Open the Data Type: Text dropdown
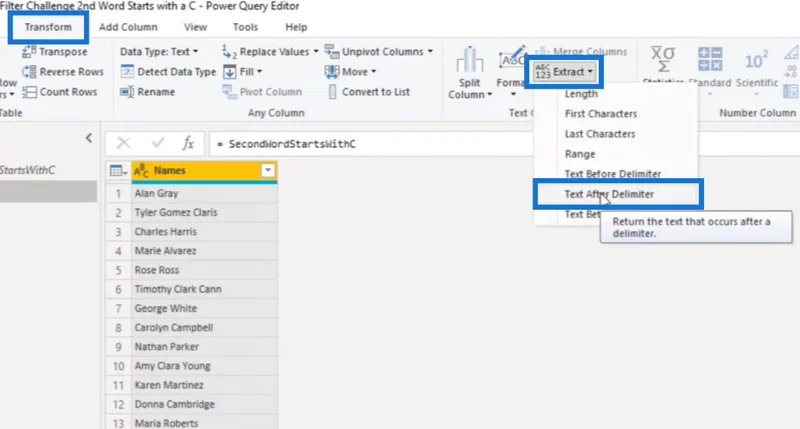The width and height of the screenshot is (800, 429). (159, 52)
